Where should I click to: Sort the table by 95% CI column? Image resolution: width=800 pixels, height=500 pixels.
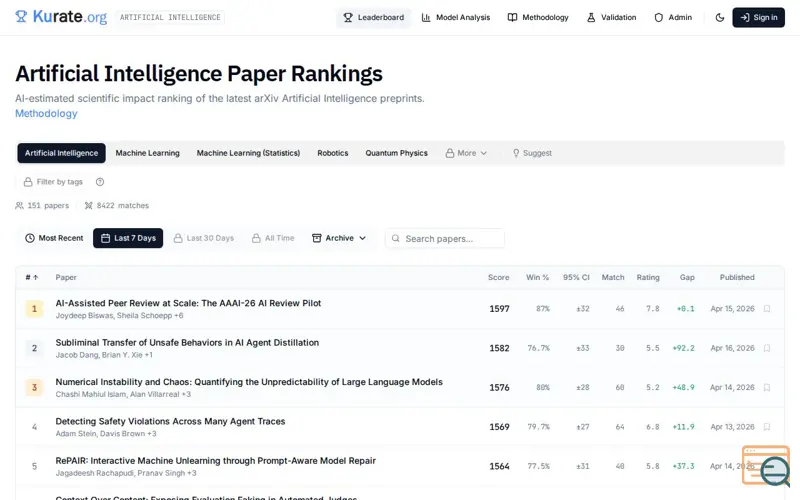[x=576, y=278]
